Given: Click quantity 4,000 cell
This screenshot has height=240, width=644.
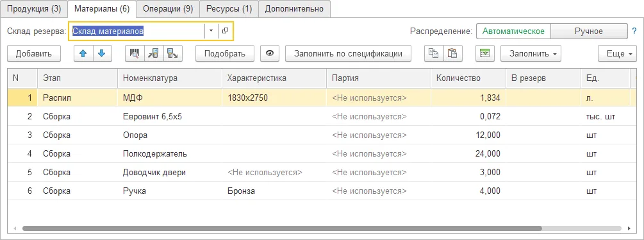Looking at the screenshot, I should tap(468, 191).
